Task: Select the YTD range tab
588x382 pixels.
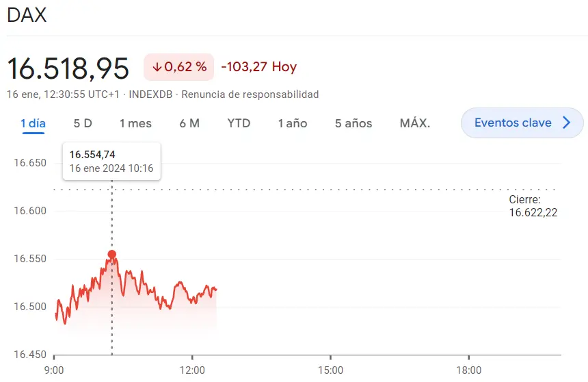Action: pos(239,123)
